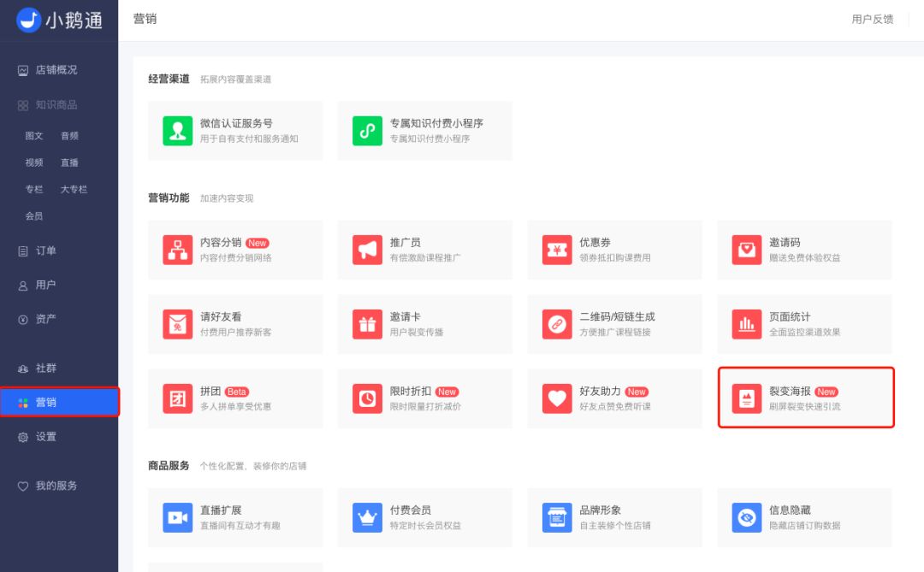
Task: Click the 品牌形象 card title
Action: click(600, 510)
